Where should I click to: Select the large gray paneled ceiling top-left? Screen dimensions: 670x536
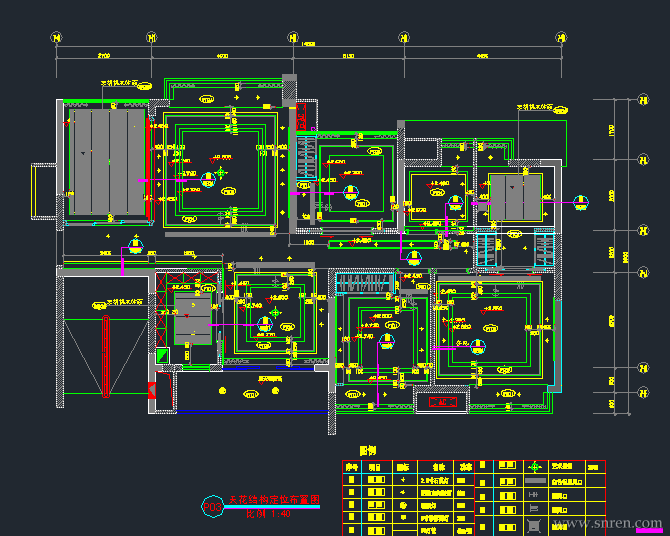(x=107, y=162)
